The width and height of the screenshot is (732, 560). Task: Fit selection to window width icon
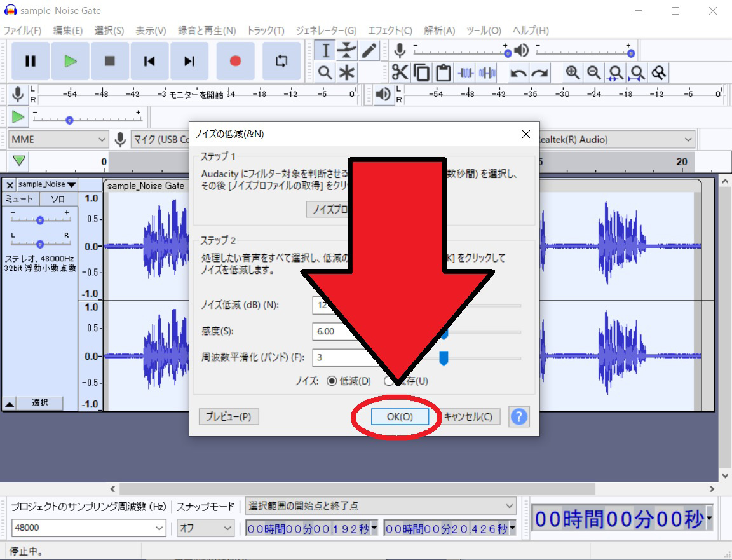[615, 73]
